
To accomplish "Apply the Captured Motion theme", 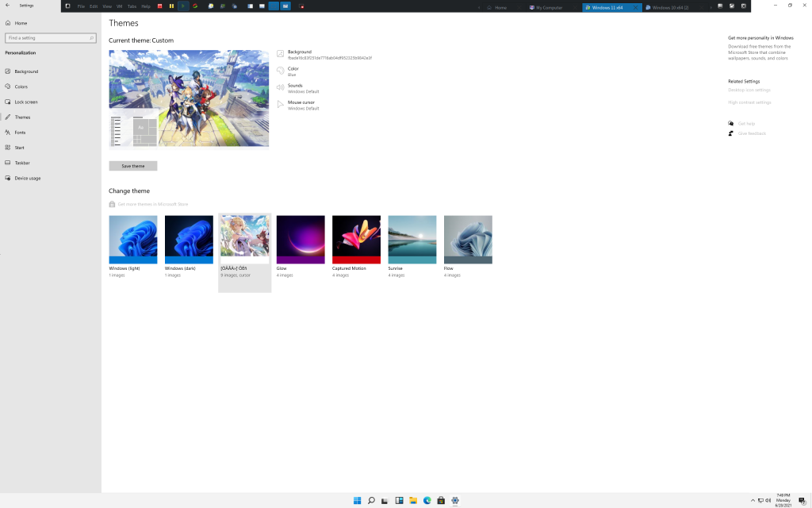I will [356, 240].
